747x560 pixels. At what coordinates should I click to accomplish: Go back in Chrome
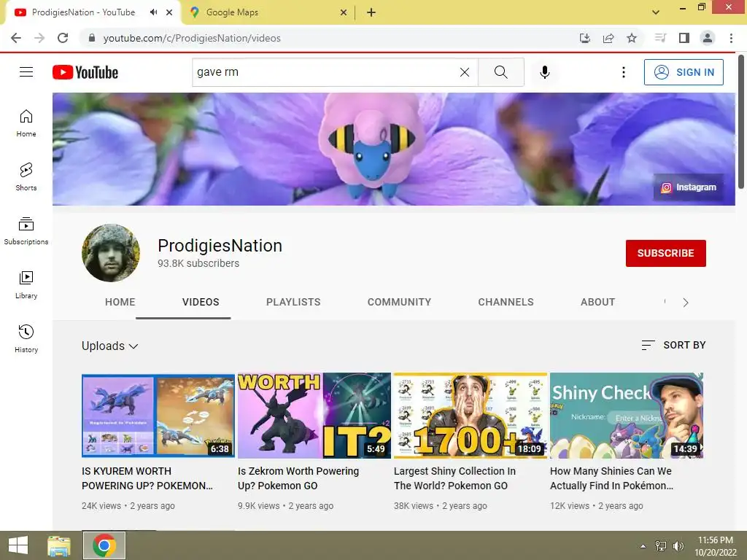[x=16, y=38]
